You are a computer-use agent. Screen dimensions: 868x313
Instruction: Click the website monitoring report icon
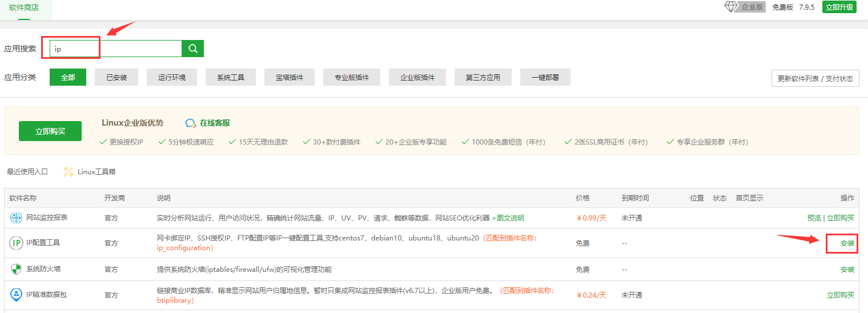16,218
